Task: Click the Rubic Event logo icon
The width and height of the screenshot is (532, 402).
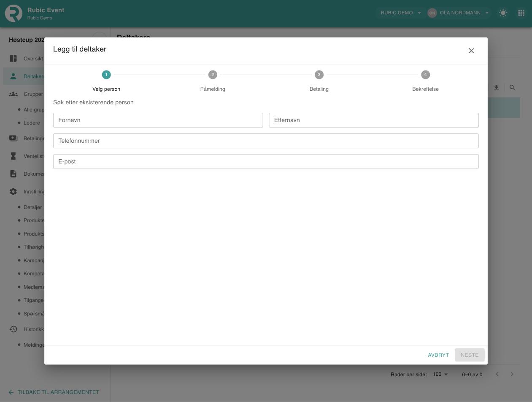Action: (14, 14)
